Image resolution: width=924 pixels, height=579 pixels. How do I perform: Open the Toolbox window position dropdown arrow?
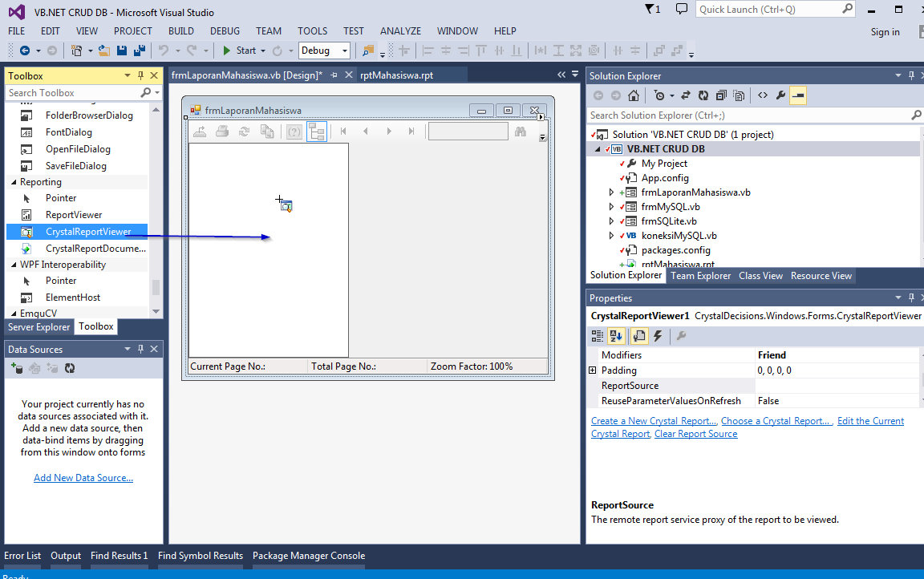pos(128,75)
